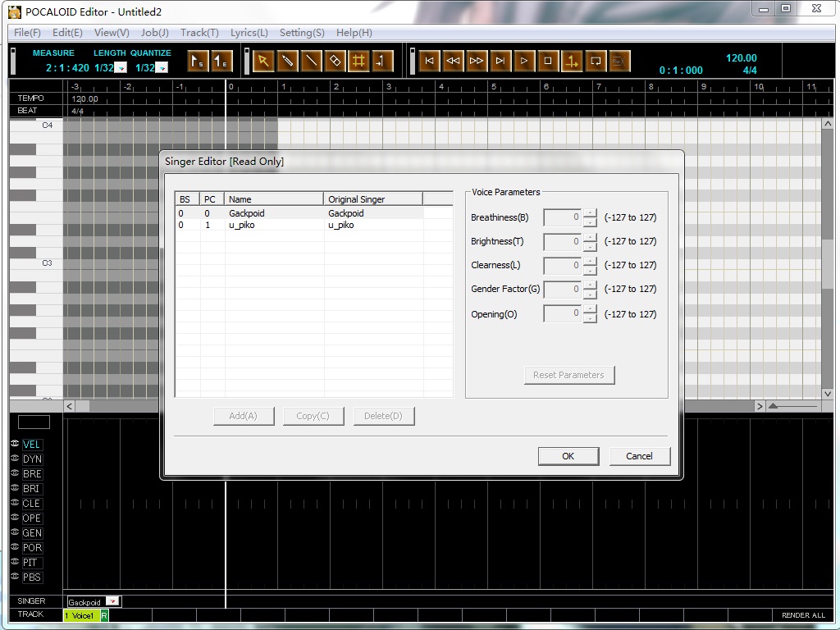Increase Breathiness with the up arrow
Screen dimensions: 840x630
click(x=590, y=213)
